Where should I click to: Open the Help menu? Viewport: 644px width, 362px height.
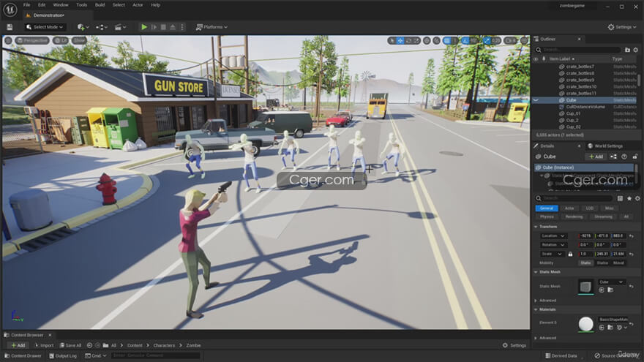coord(155,5)
